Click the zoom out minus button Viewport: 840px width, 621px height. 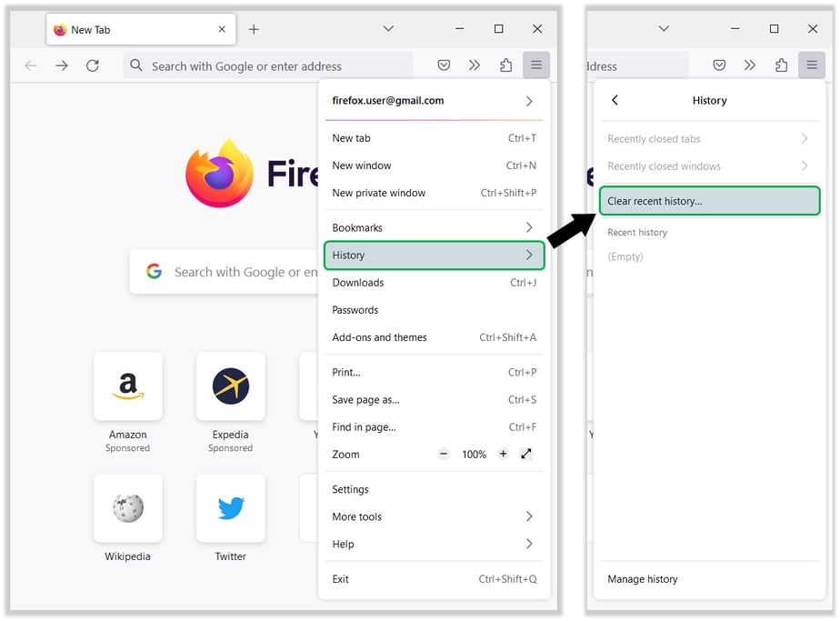pyautogui.click(x=444, y=454)
